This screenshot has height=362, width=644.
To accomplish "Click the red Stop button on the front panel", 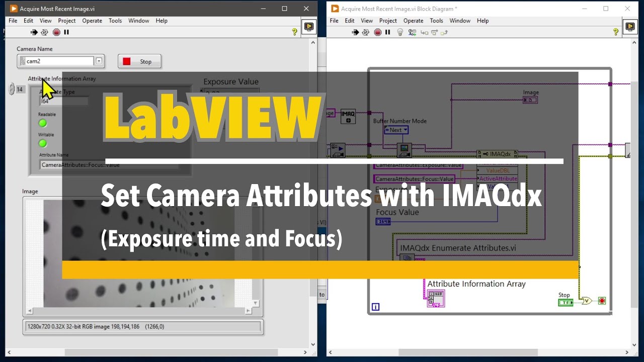I will pyautogui.click(x=139, y=61).
